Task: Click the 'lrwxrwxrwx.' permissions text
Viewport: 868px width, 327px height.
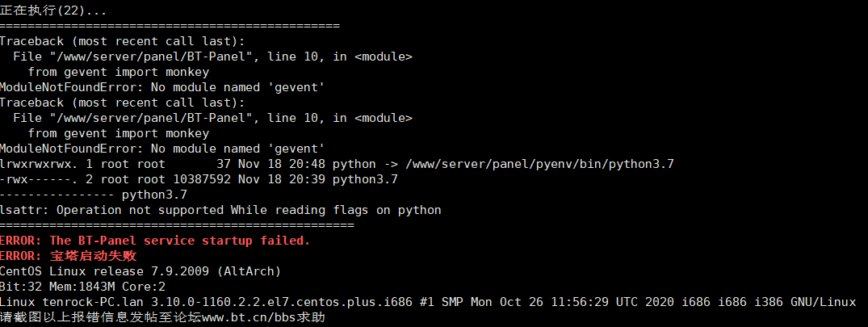Action: tap(40, 165)
